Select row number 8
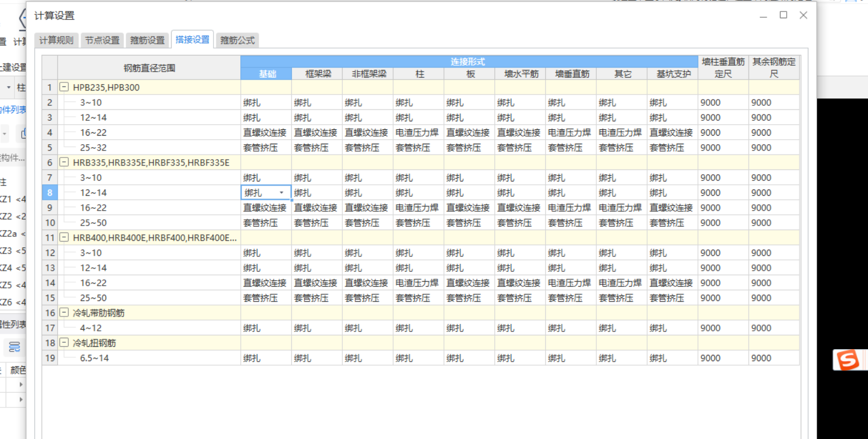 tap(50, 193)
